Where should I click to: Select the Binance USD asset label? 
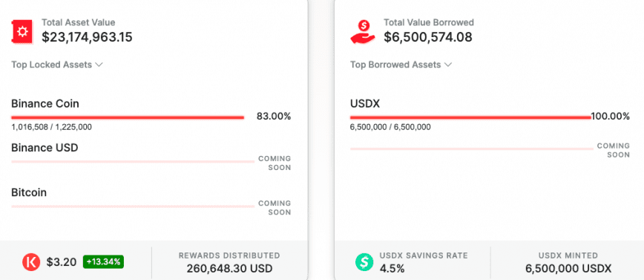[45, 148]
